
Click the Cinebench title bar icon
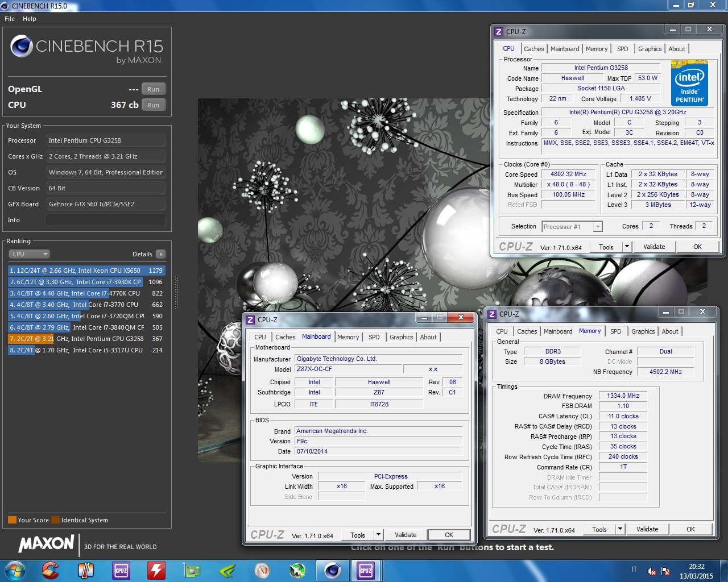5,6
